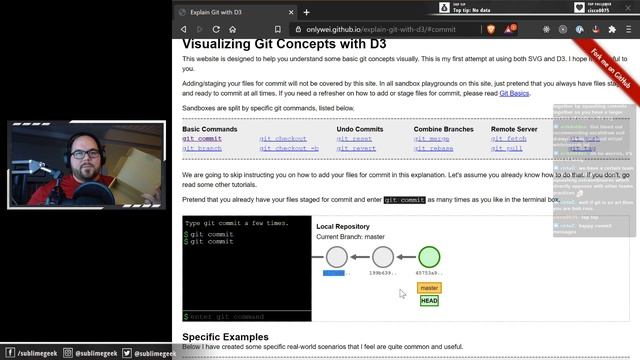Open Brave Shields lion icon

click(x=491, y=29)
